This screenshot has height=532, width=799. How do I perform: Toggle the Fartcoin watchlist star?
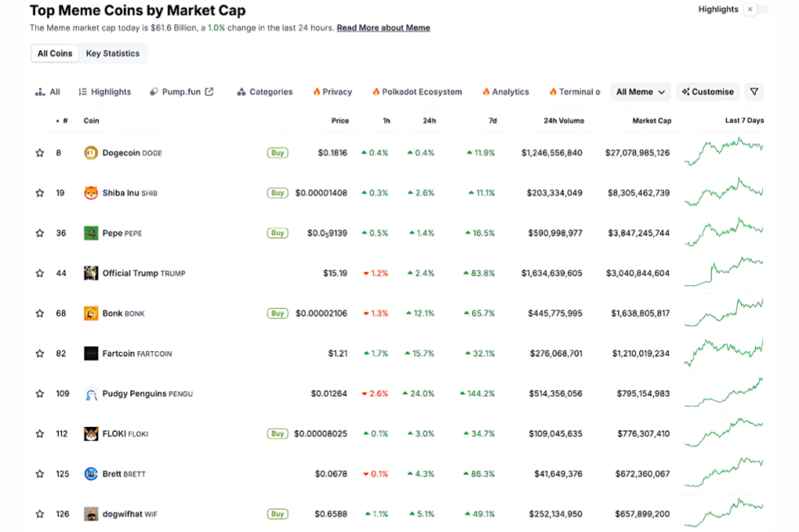click(x=39, y=353)
